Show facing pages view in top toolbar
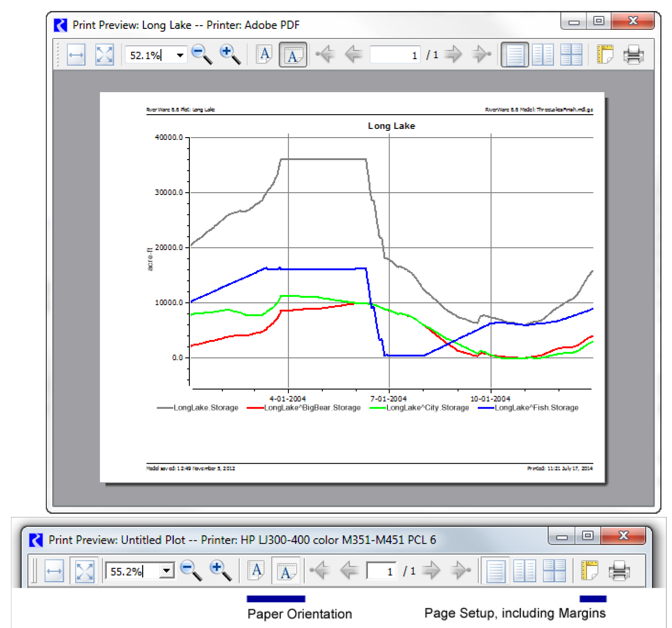 [543, 55]
